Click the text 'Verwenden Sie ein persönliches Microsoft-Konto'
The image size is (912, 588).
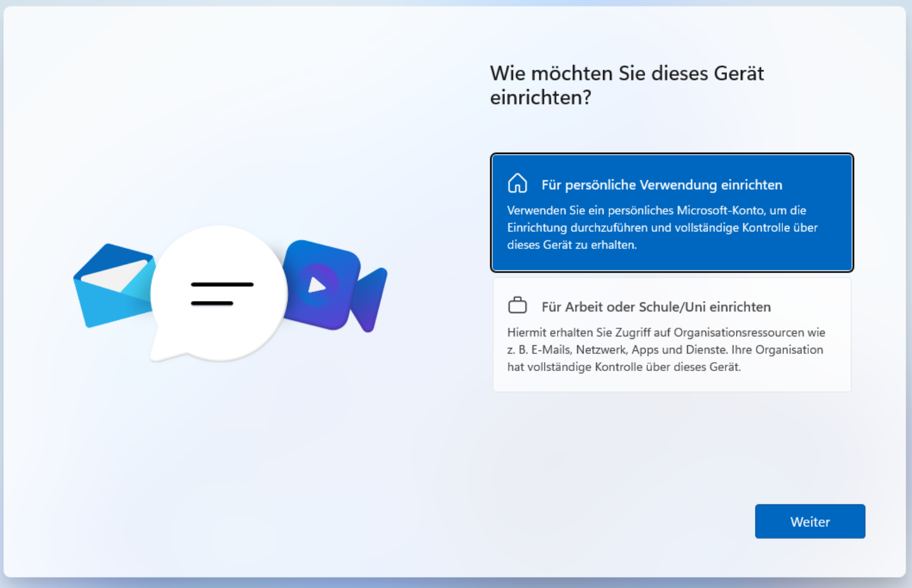[x=635, y=210]
